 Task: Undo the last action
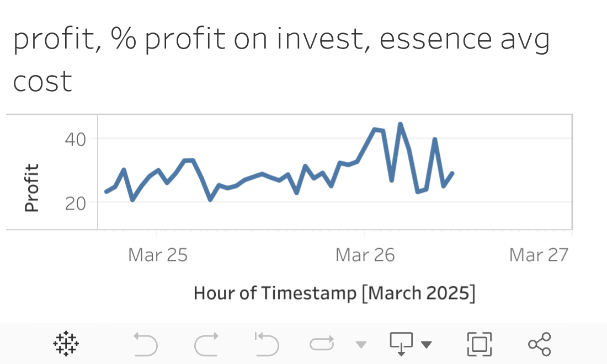tap(146, 345)
